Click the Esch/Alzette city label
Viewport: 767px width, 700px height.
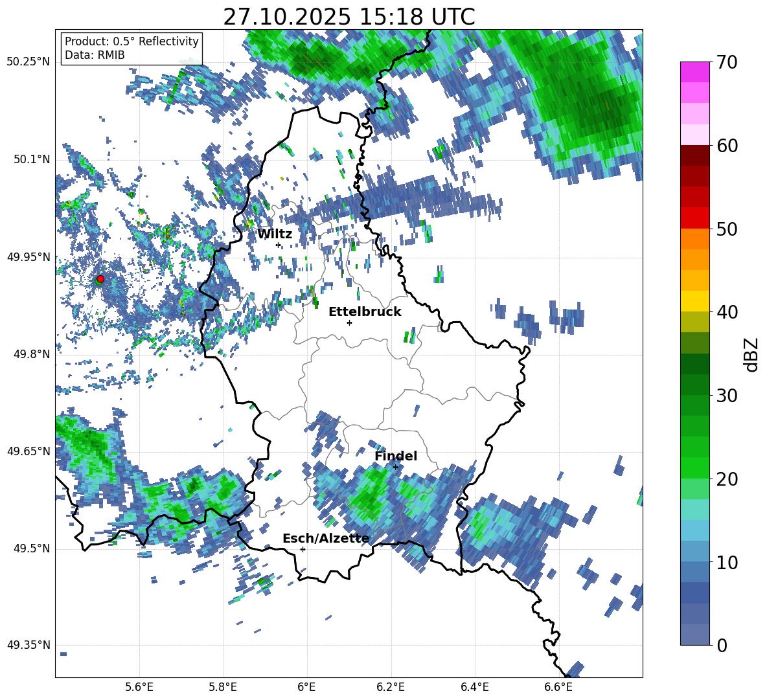point(326,538)
